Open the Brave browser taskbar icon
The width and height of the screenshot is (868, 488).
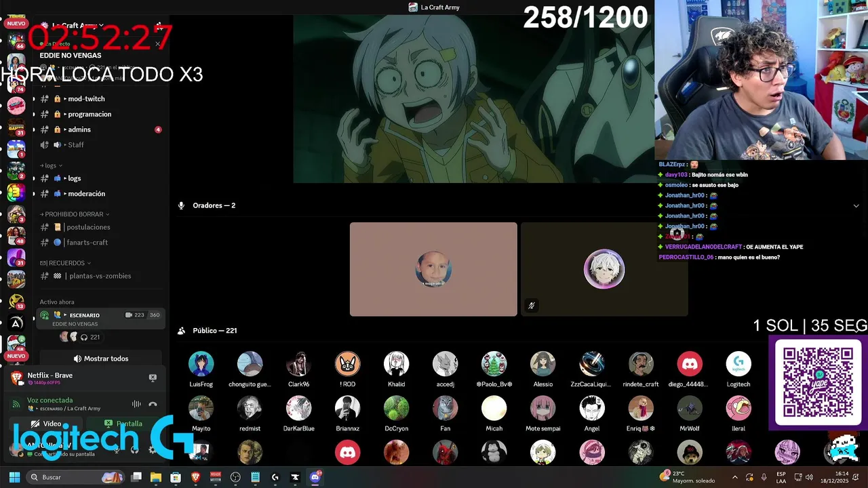pyautogui.click(x=195, y=477)
